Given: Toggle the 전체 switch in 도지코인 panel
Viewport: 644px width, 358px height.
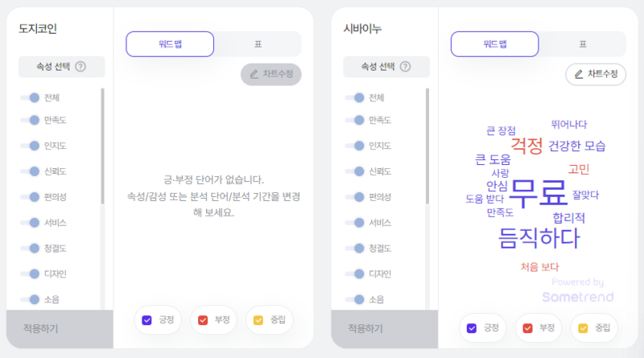Looking at the screenshot, I should click(30, 97).
